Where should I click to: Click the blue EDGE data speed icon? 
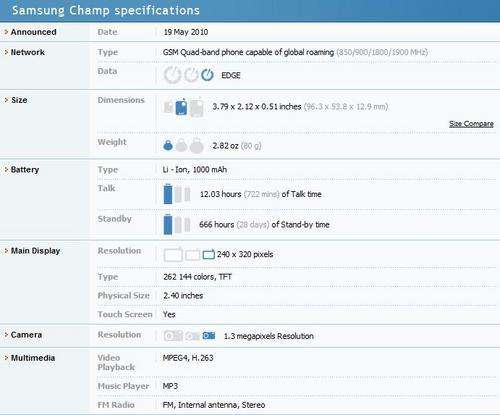coord(207,75)
